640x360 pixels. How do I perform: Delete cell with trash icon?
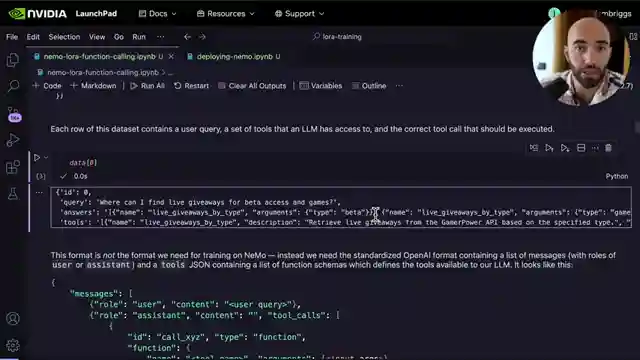(x=608, y=148)
